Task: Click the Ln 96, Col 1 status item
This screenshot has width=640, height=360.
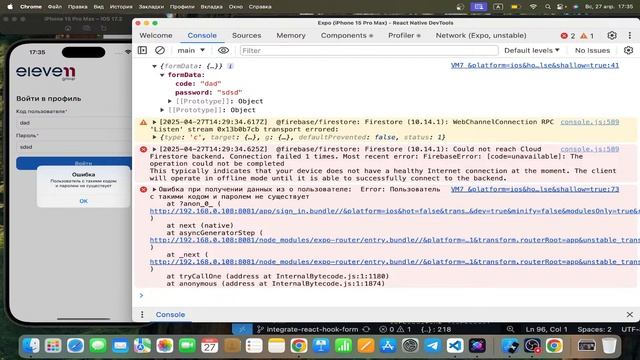Action: pyautogui.click(x=547, y=329)
